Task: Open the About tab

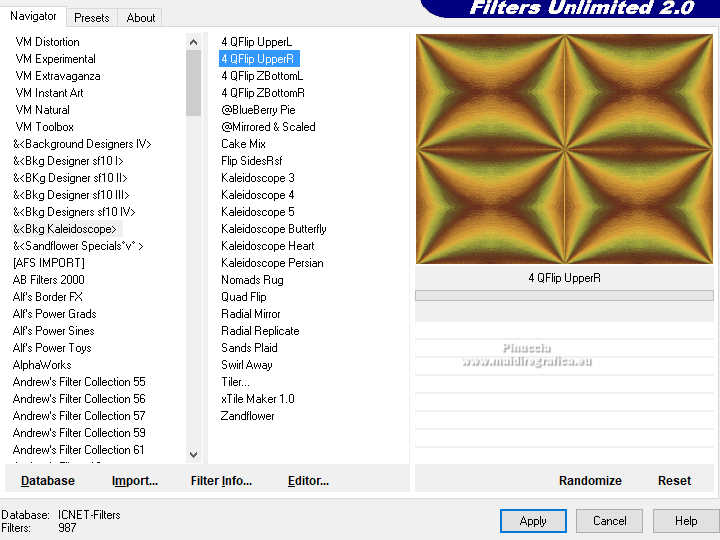Action: 141,18
